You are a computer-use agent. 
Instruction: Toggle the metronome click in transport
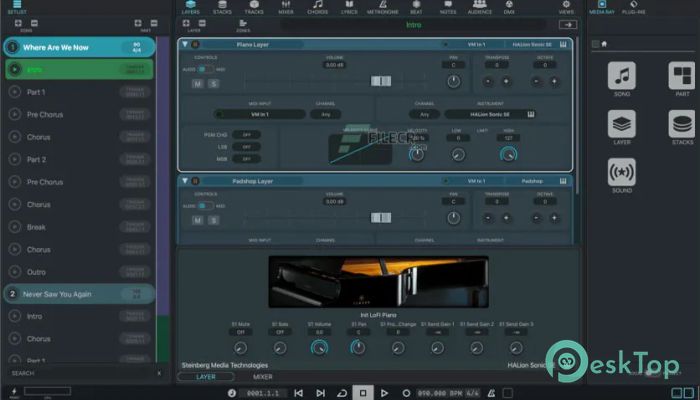point(491,393)
